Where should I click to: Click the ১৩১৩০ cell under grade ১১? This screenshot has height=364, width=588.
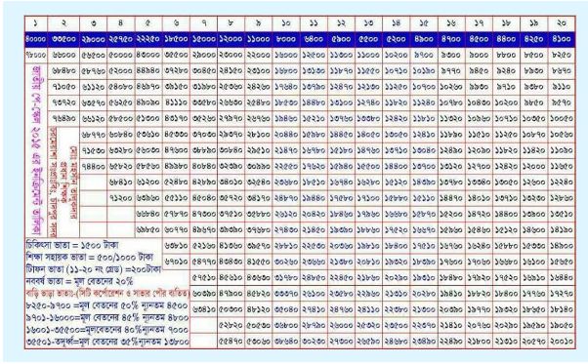(314, 71)
